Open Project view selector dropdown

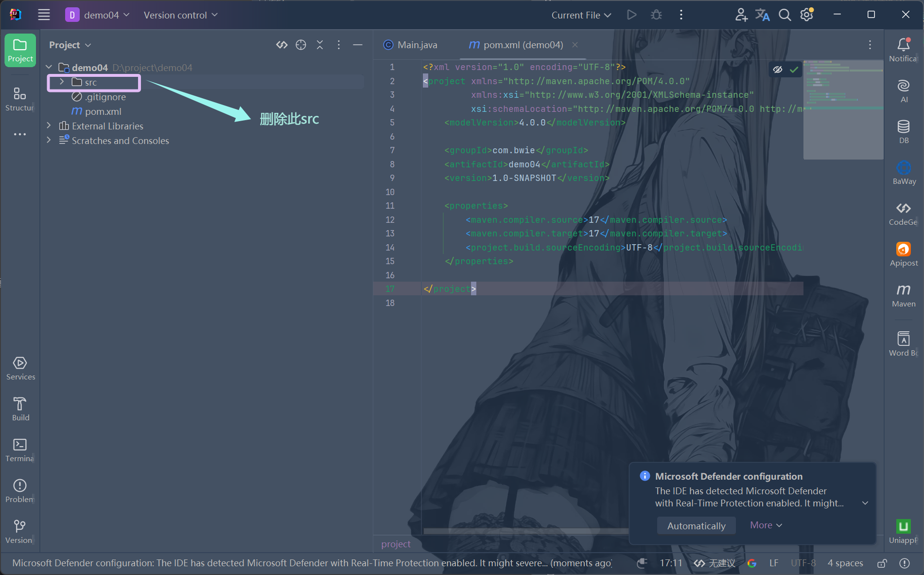point(70,45)
